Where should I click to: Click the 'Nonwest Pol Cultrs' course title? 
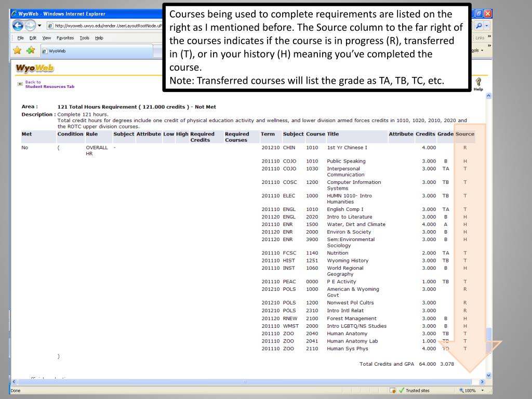(350, 303)
